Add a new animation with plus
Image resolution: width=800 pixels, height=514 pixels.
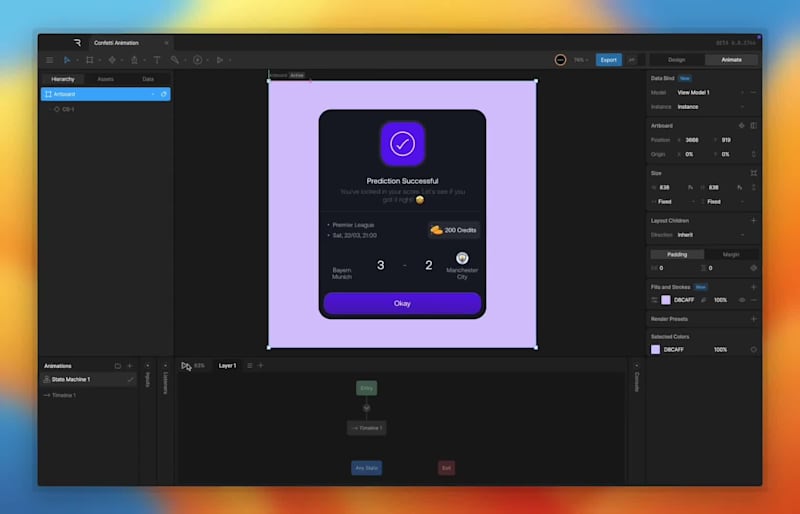point(130,366)
